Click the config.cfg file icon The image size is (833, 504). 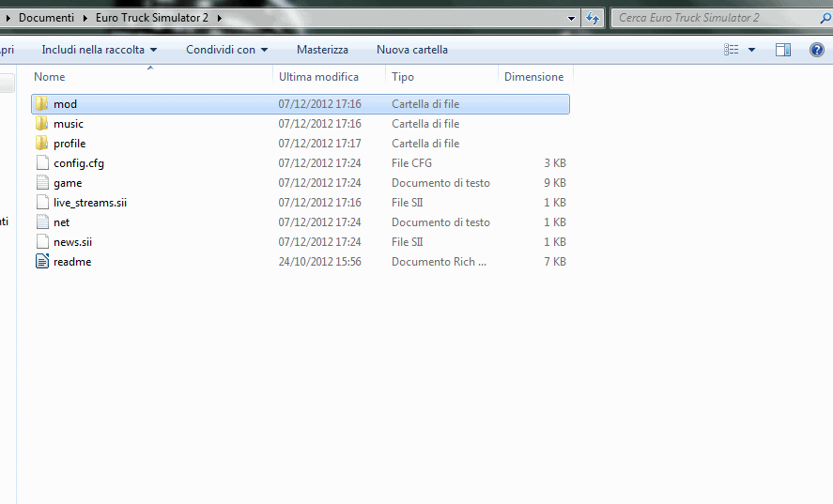pos(41,163)
